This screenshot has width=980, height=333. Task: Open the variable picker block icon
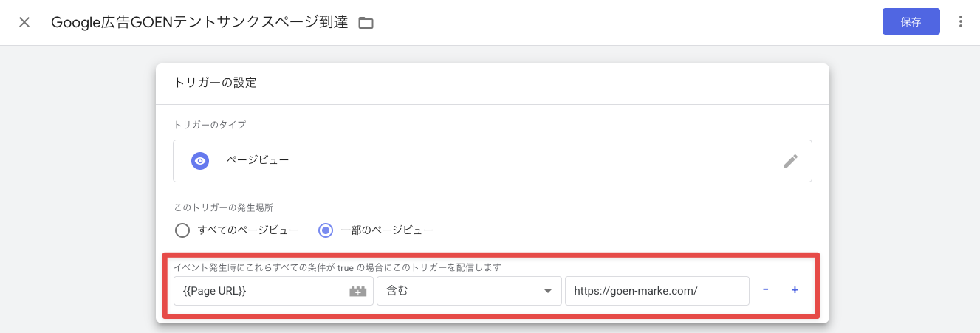point(358,291)
